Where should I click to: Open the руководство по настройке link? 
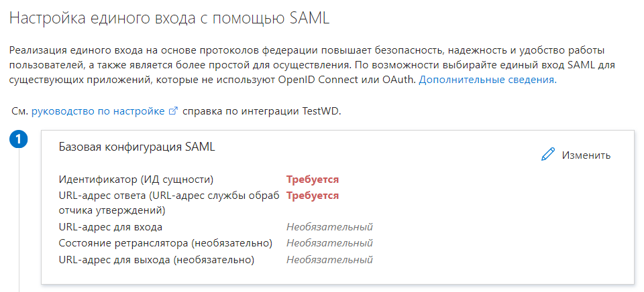click(x=98, y=111)
